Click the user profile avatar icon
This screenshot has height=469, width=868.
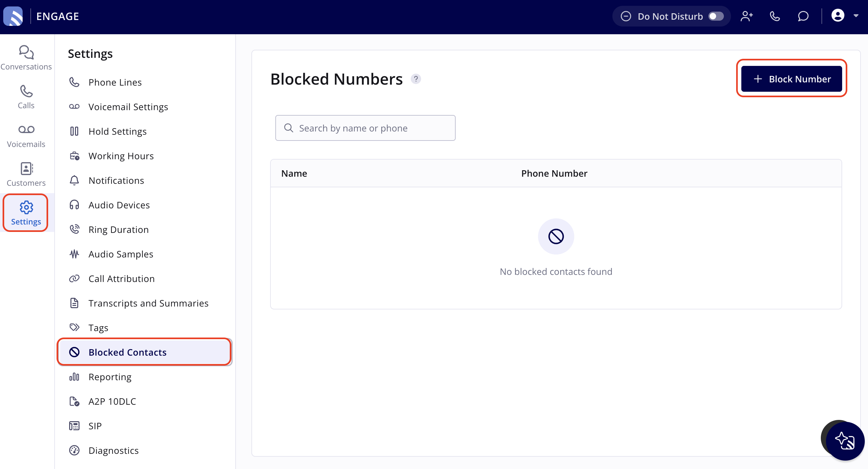(838, 16)
